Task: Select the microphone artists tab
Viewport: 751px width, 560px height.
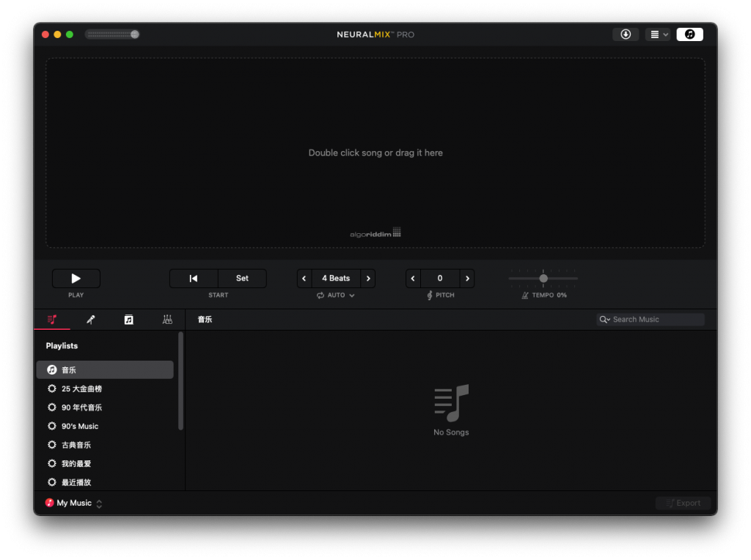Action: 90,320
